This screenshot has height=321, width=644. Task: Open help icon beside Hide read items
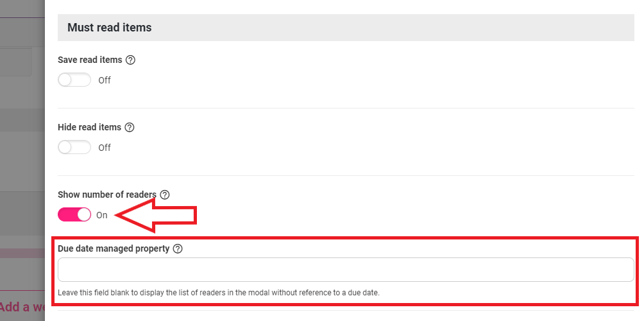pyautogui.click(x=130, y=127)
